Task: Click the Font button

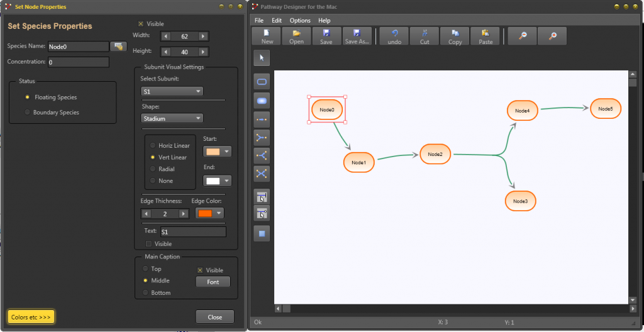Action: click(213, 282)
